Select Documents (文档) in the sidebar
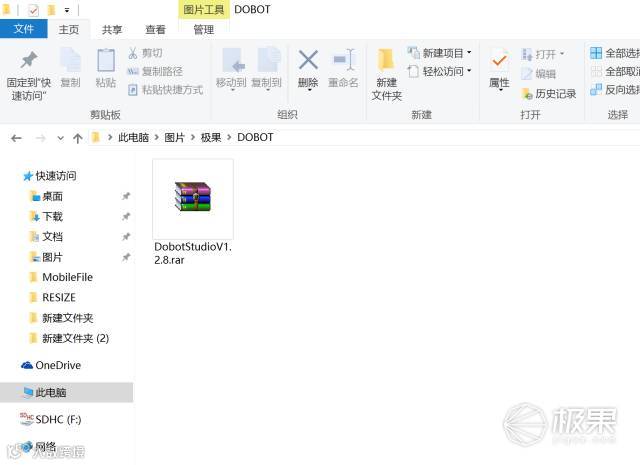Viewport: 640px width, 465px height. (x=52, y=237)
